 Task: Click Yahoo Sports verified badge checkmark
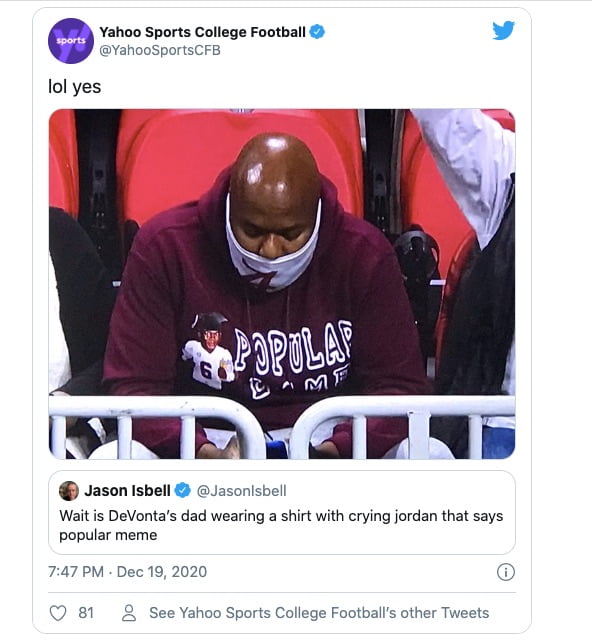click(317, 32)
